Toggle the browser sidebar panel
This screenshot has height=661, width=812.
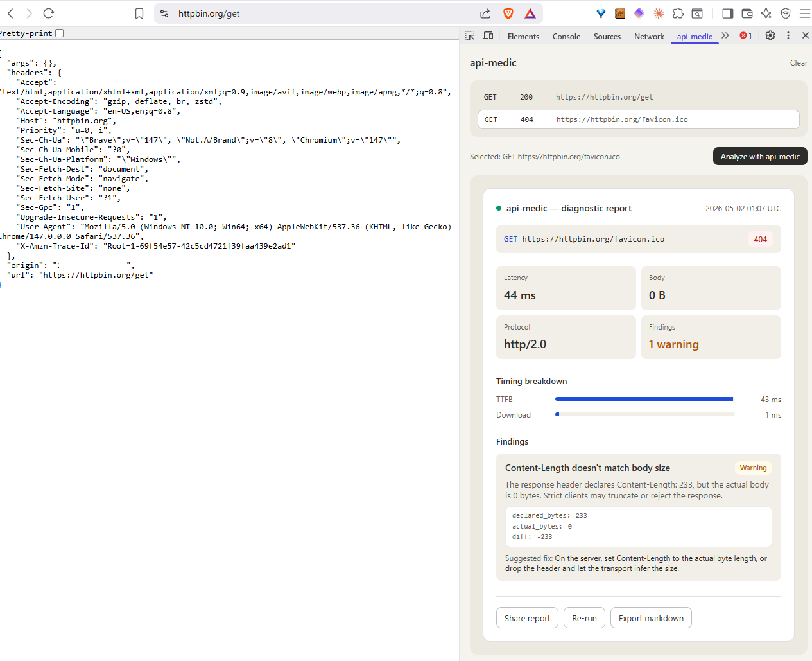[x=728, y=13]
